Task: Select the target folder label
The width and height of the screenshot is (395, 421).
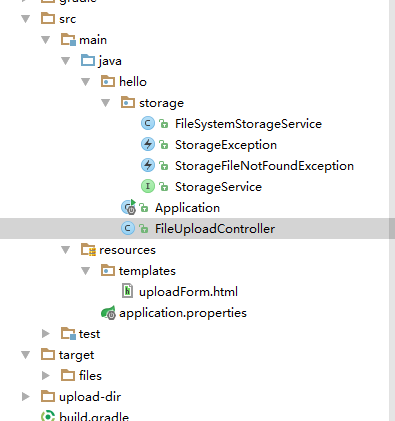Action: 76,355
